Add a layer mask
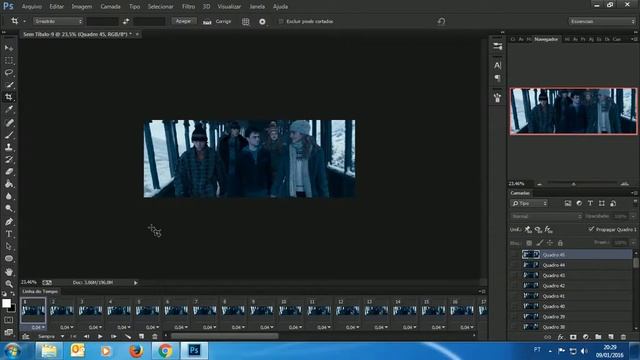Image resolution: width=640 pixels, height=360 pixels. tap(573, 337)
